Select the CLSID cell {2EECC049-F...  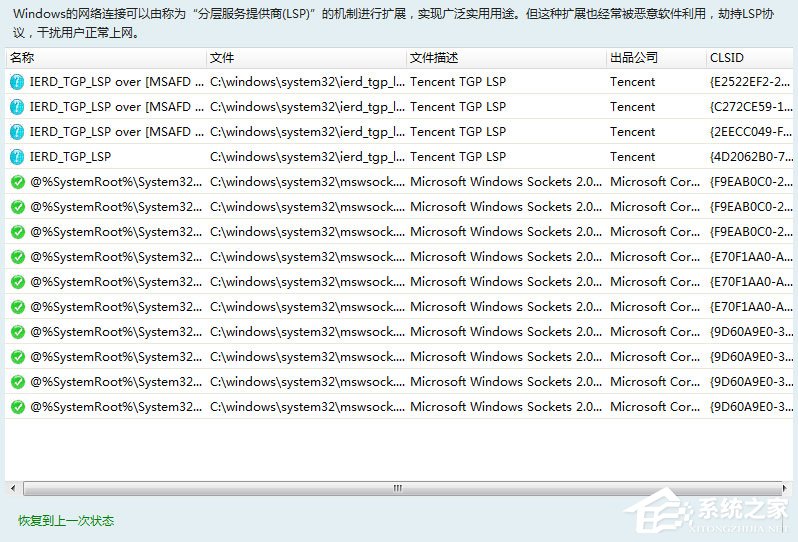751,132
